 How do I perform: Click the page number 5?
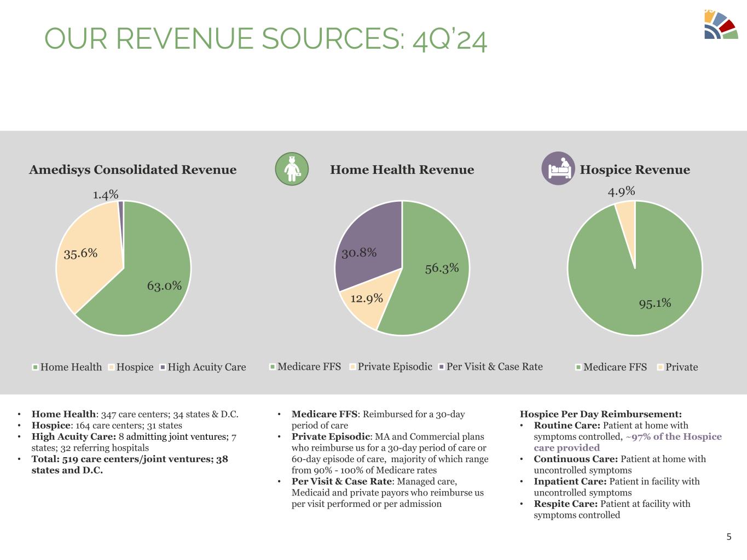coord(728,536)
